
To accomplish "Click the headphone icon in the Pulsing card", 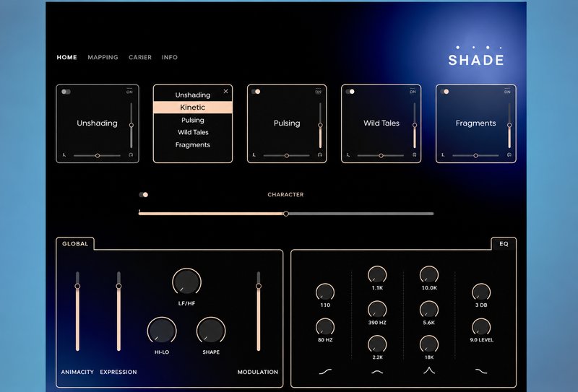I will (x=320, y=155).
